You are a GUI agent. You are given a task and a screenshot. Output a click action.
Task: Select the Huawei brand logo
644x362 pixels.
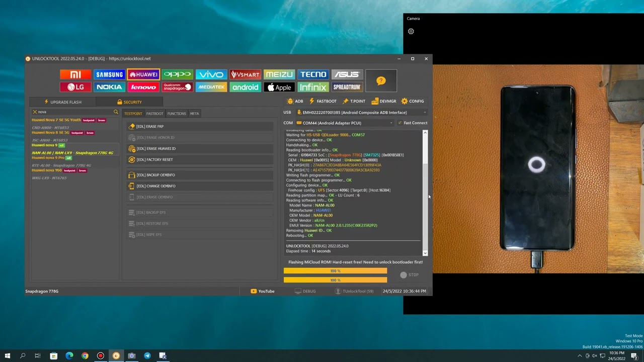click(x=143, y=74)
